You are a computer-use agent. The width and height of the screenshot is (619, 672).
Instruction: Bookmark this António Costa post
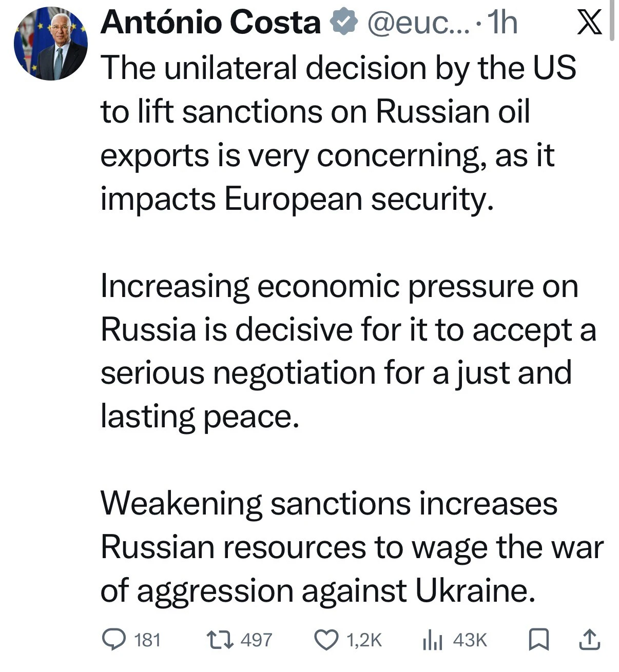pyautogui.click(x=539, y=640)
